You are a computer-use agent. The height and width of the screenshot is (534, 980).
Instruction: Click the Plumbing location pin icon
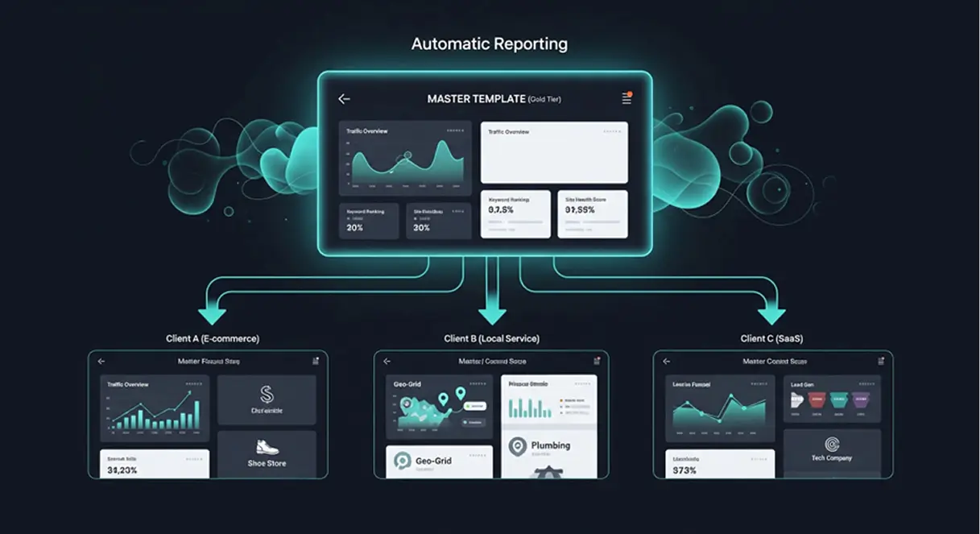517,445
